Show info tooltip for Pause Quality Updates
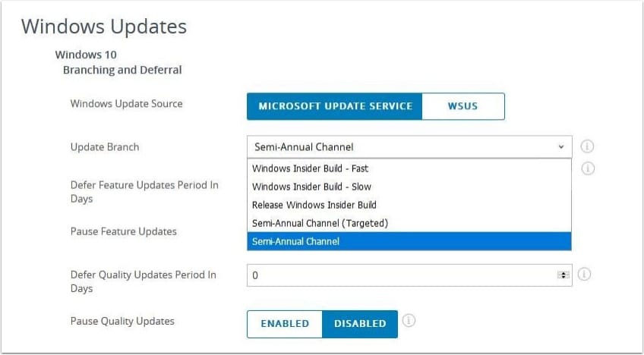 coord(409,321)
